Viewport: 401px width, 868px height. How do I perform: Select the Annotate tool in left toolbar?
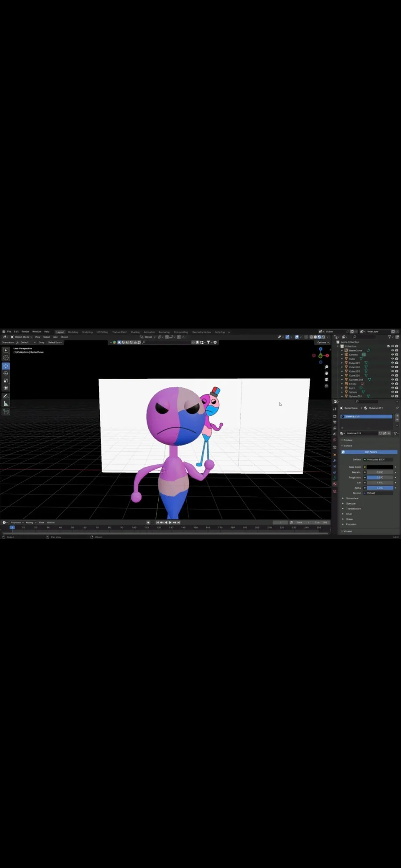pos(6,396)
